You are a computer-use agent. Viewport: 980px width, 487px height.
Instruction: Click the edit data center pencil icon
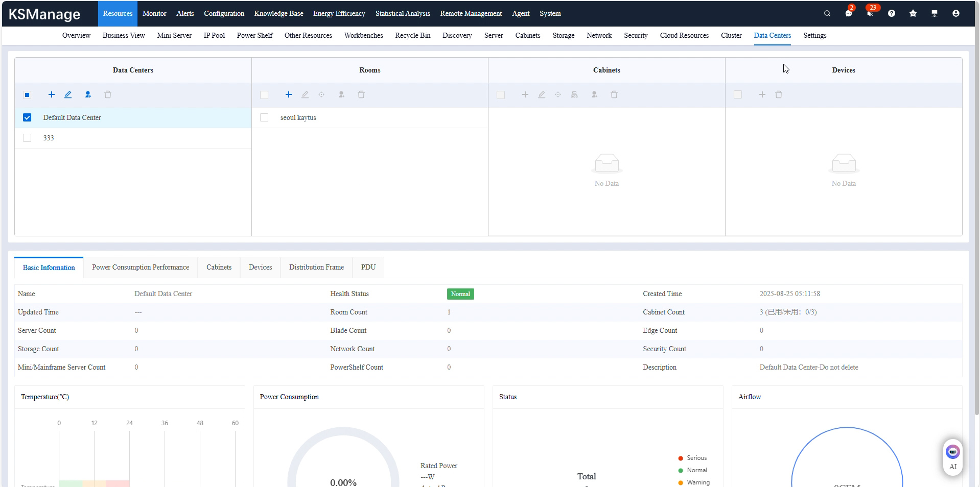pyautogui.click(x=68, y=94)
